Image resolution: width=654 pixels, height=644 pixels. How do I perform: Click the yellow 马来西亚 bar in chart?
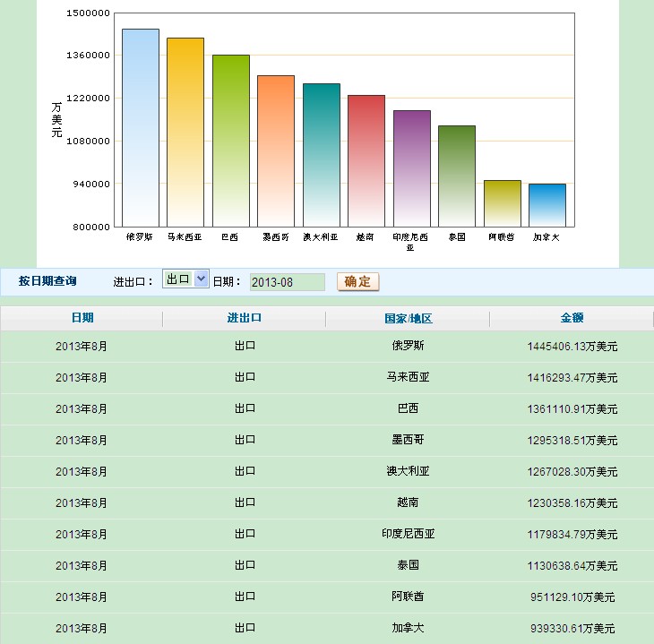click(x=185, y=132)
